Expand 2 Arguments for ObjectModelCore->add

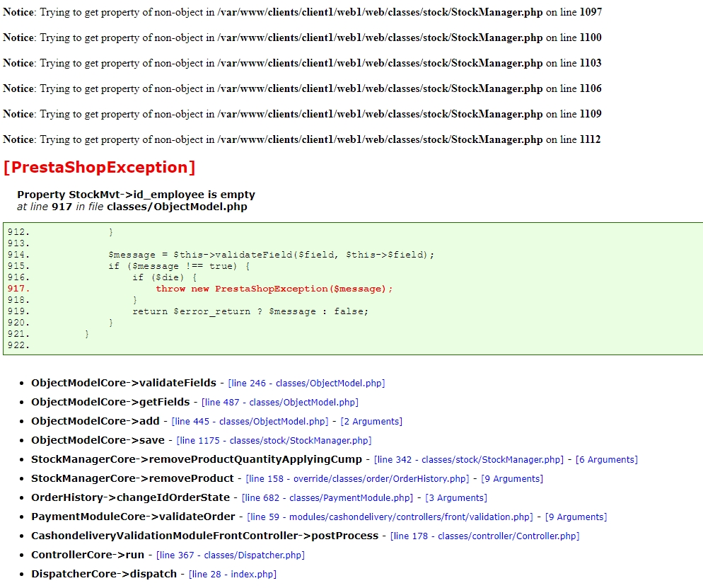372,422
